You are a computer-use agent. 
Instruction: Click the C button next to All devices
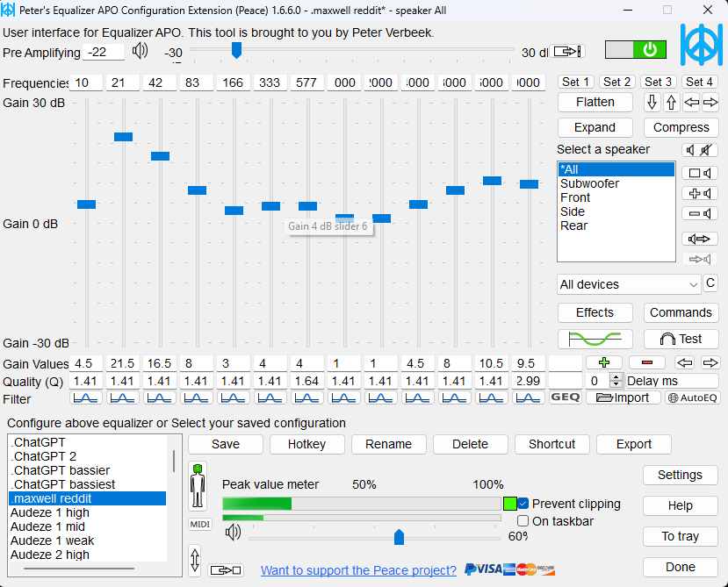(710, 283)
